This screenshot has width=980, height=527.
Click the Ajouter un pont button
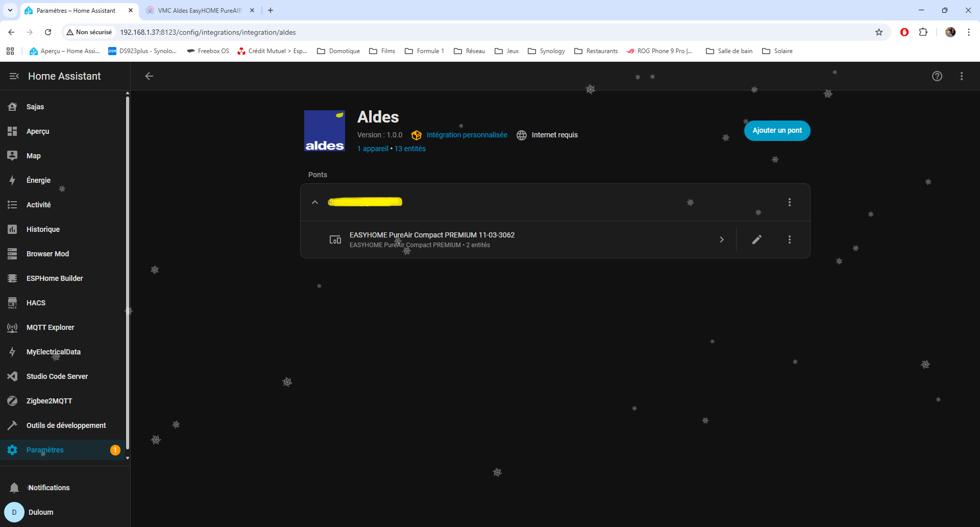[x=777, y=131]
